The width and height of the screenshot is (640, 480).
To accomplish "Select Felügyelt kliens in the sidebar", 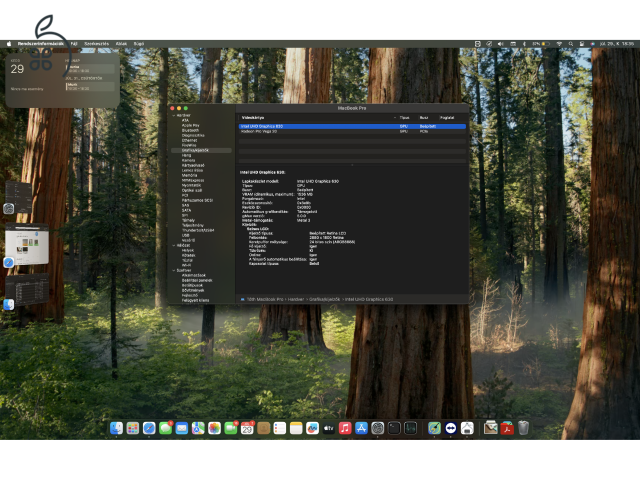I will tap(195, 300).
